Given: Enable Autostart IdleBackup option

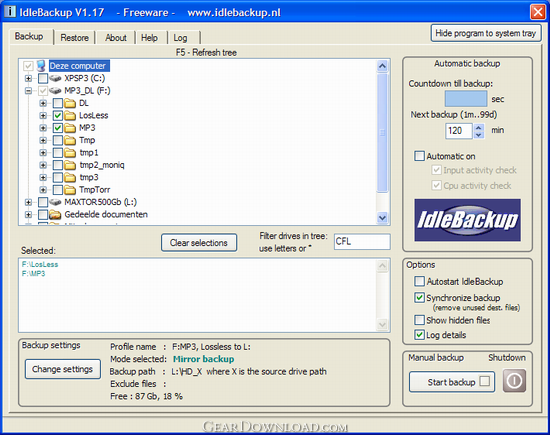Looking at the screenshot, I should (x=420, y=281).
